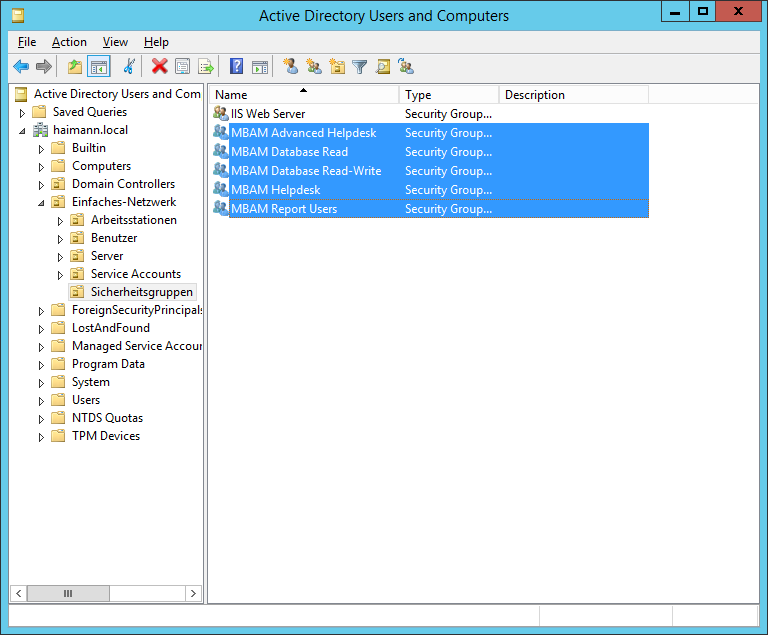Expand the NTDS Quotas container
This screenshot has width=768, height=635.
tap(41, 419)
